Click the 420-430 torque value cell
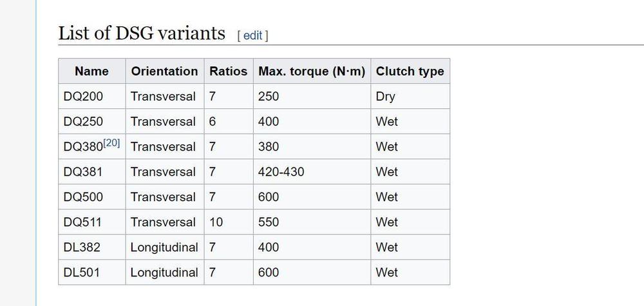 click(281, 172)
